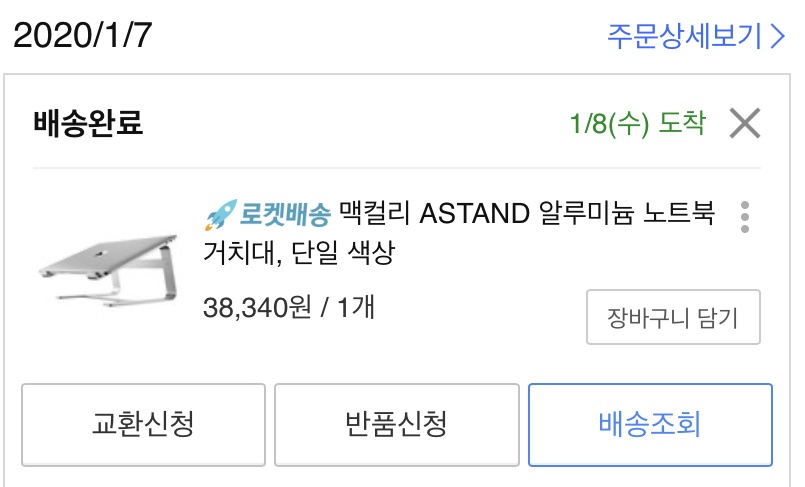Click the 거치대, 단일 색상 option text

[299, 252]
